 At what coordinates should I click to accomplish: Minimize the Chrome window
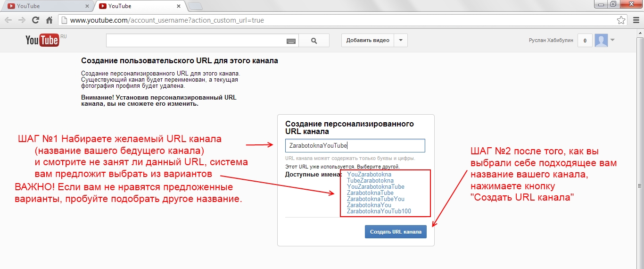point(601,4)
